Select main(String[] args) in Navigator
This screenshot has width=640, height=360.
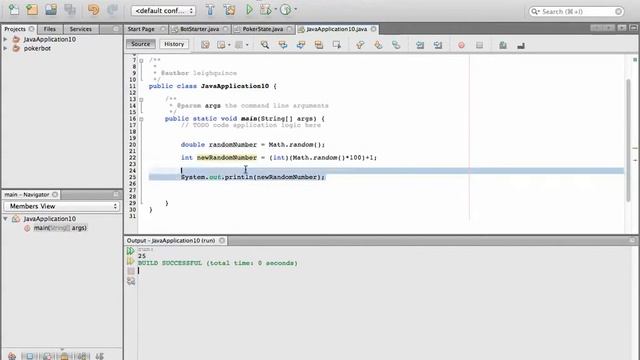tap(60, 228)
